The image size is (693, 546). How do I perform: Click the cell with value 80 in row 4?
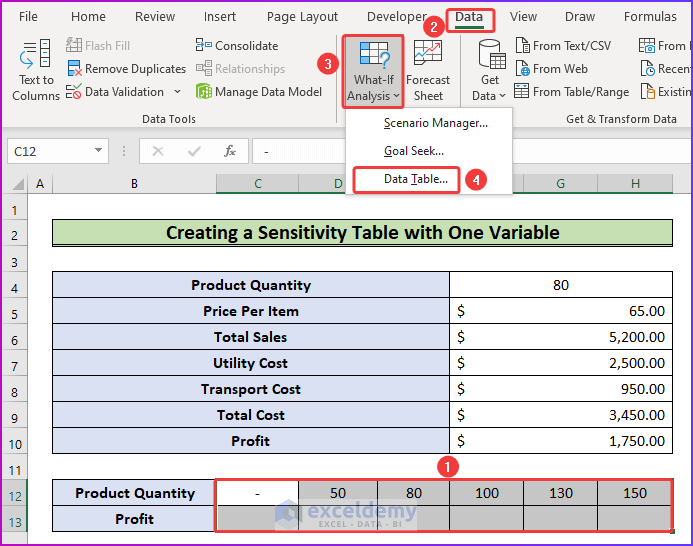pyautogui.click(x=561, y=285)
